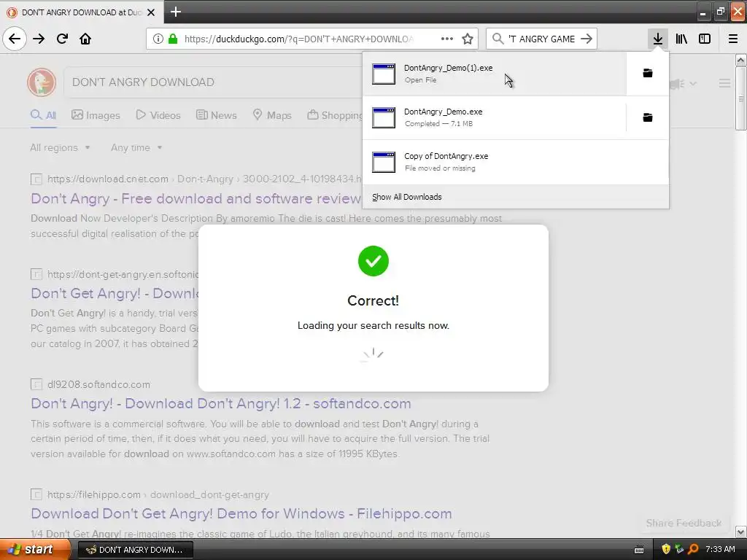Viewport: 747px width, 560px height.
Task: Click the vertical scrollbar thumb
Action: click(741, 98)
